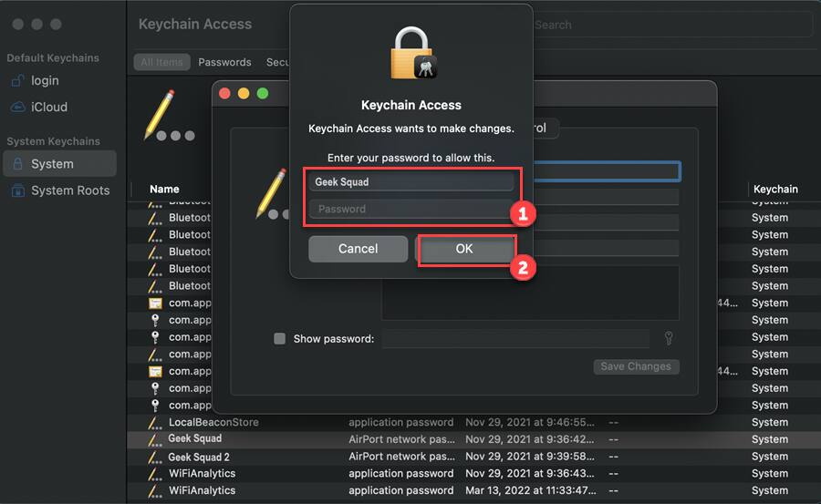Click the OK button in password dialog

click(x=464, y=249)
